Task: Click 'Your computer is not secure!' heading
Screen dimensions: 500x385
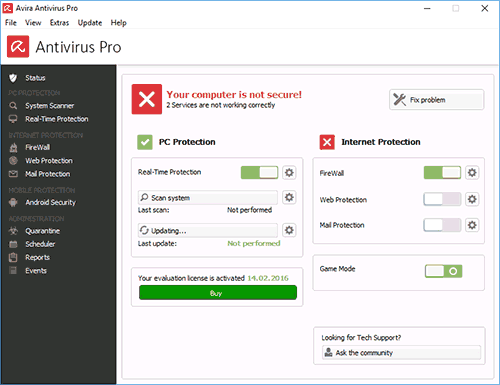Action: tap(234, 95)
